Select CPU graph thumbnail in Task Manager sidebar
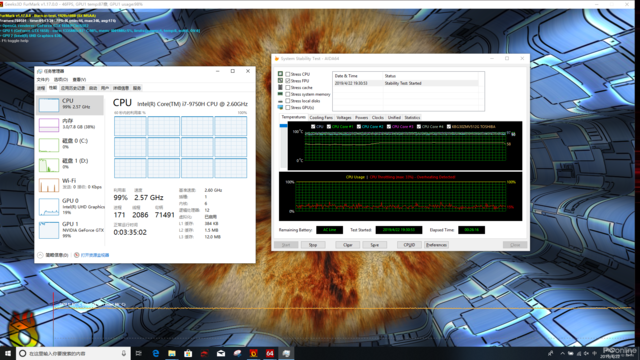The width and height of the screenshot is (640, 360). [x=49, y=105]
